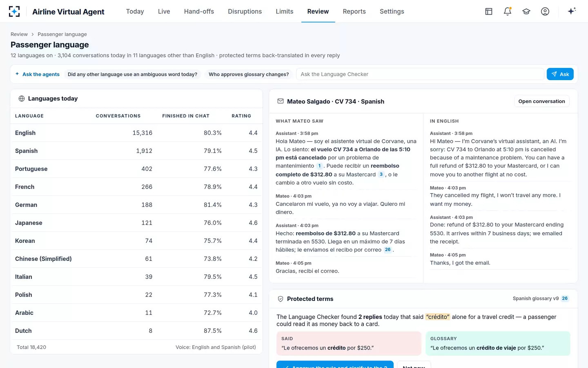Click the Airline Virtual Agent logo icon

tap(14, 11)
